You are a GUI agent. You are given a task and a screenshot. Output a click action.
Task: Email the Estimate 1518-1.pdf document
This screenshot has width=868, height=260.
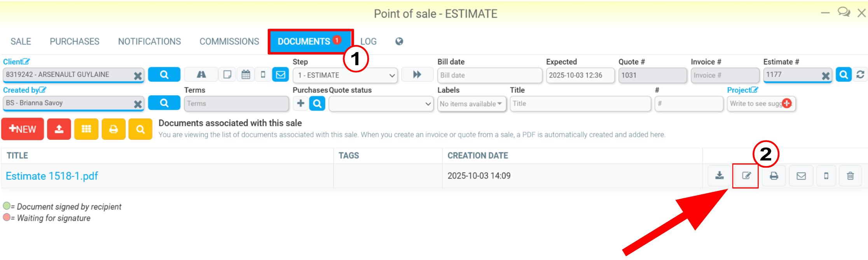click(x=801, y=176)
